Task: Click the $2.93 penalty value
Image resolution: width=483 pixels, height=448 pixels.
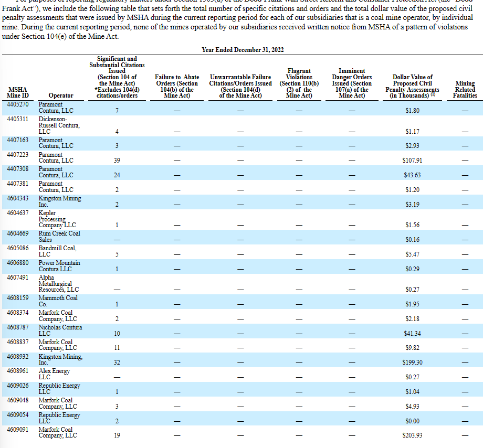Action: pos(412,146)
